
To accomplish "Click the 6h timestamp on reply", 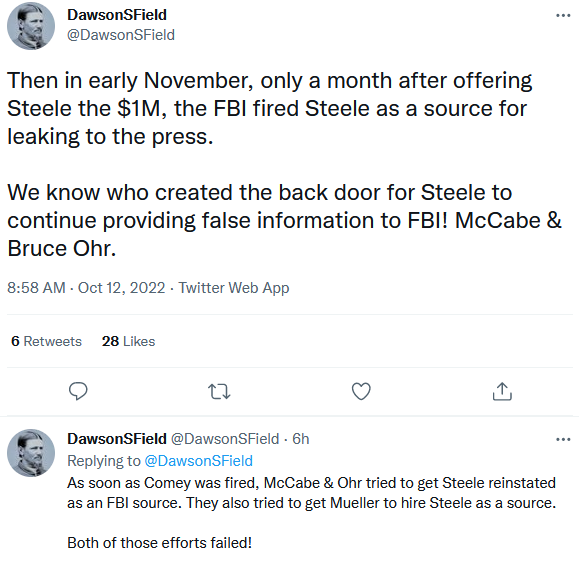I will [301, 439].
